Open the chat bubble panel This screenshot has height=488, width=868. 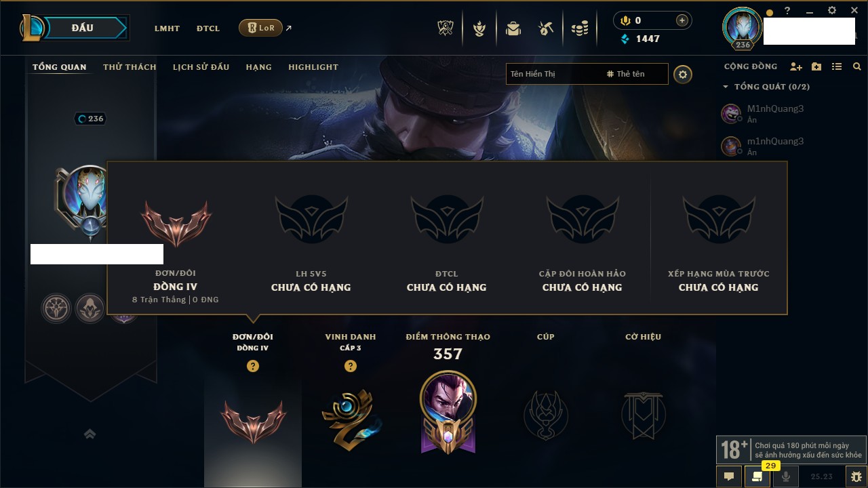(729, 476)
